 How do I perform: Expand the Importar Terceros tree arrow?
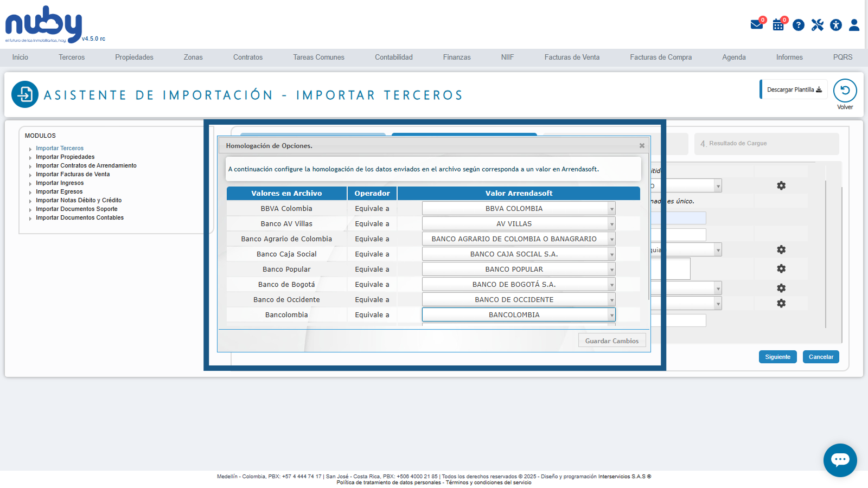30,149
